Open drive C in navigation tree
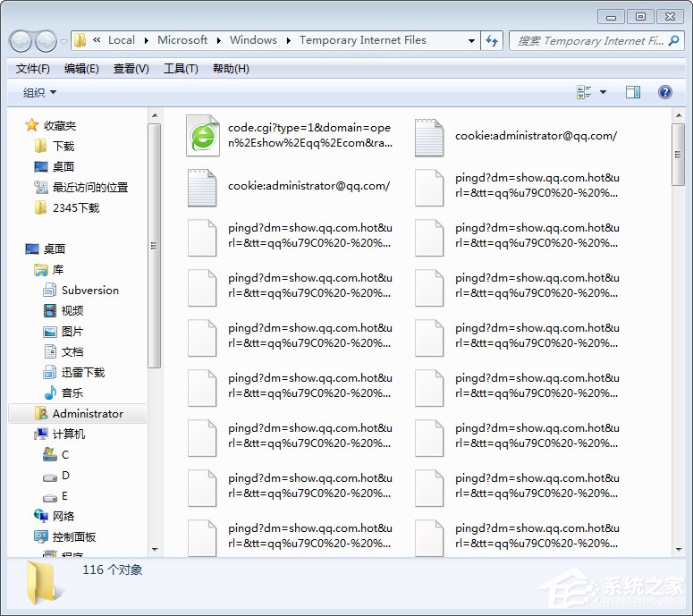 tap(55, 455)
